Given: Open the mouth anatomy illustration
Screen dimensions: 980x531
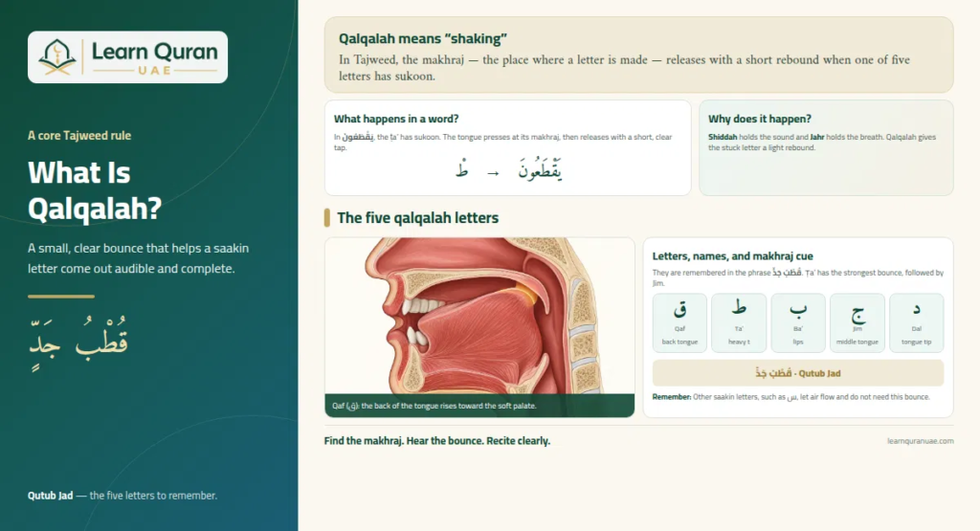Looking at the screenshot, I should click(479, 316).
